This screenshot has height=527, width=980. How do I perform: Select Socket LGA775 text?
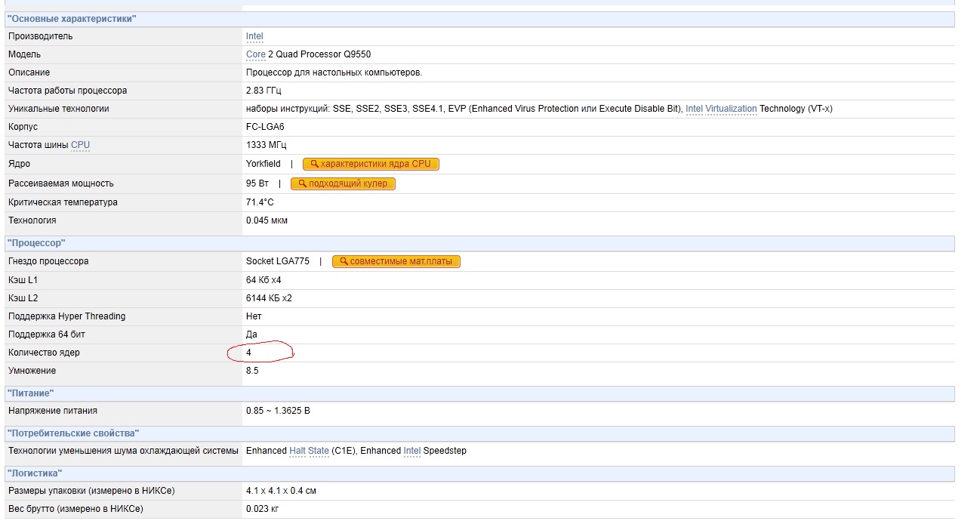point(278,261)
